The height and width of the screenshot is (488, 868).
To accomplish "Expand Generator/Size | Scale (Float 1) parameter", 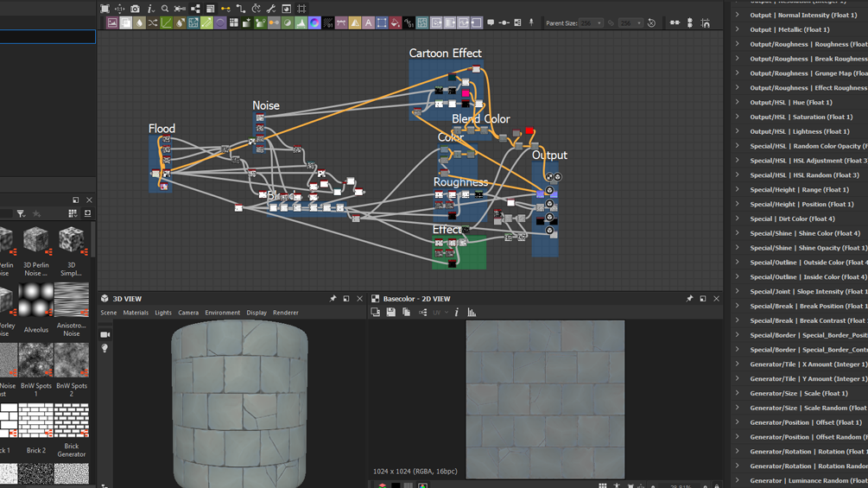I will (738, 393).
